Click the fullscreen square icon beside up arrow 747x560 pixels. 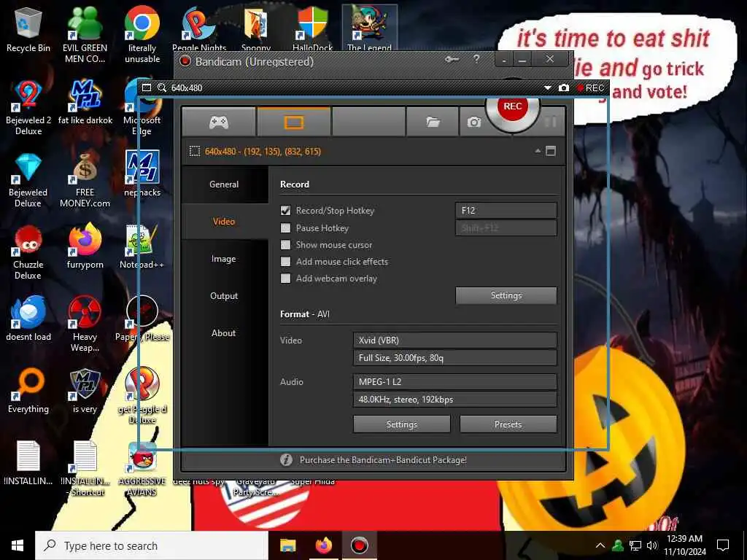551,151
